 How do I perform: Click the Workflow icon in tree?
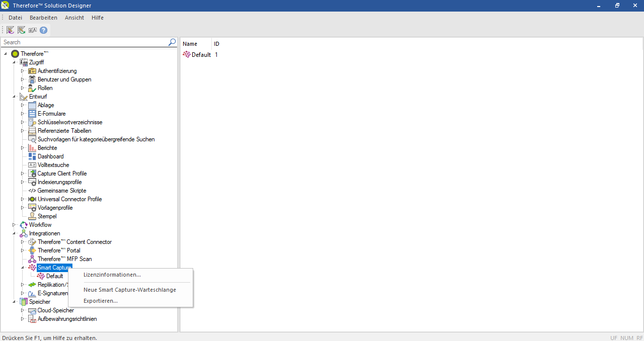(24, 225)
